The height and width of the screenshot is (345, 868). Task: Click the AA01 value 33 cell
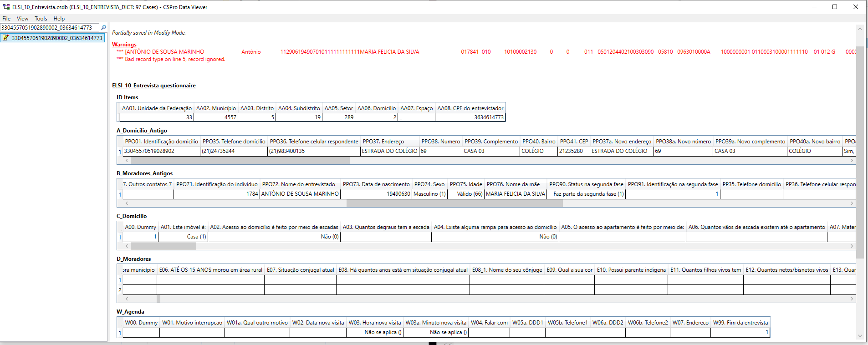point(156,117)
